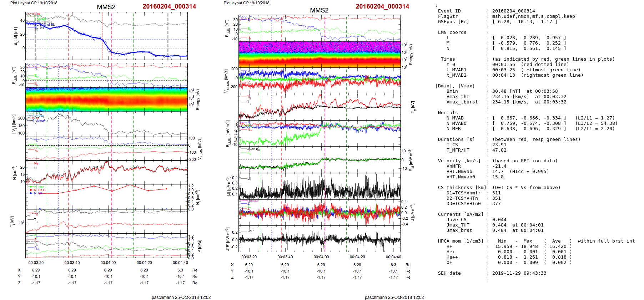Click the magenta electron energy spectrogram on right plot
The height and width of the screenshot is (300, 644).
click(x=320, y=47)
